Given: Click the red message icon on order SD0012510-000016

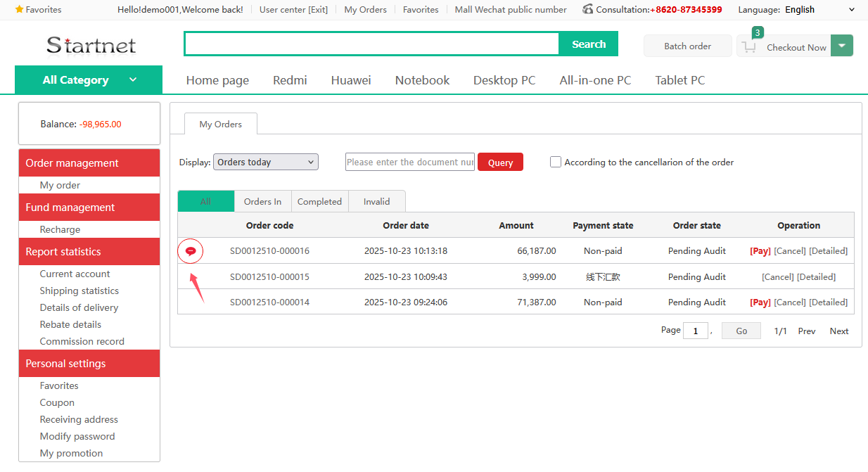Looking at the screenshot, I should [190, 251].
